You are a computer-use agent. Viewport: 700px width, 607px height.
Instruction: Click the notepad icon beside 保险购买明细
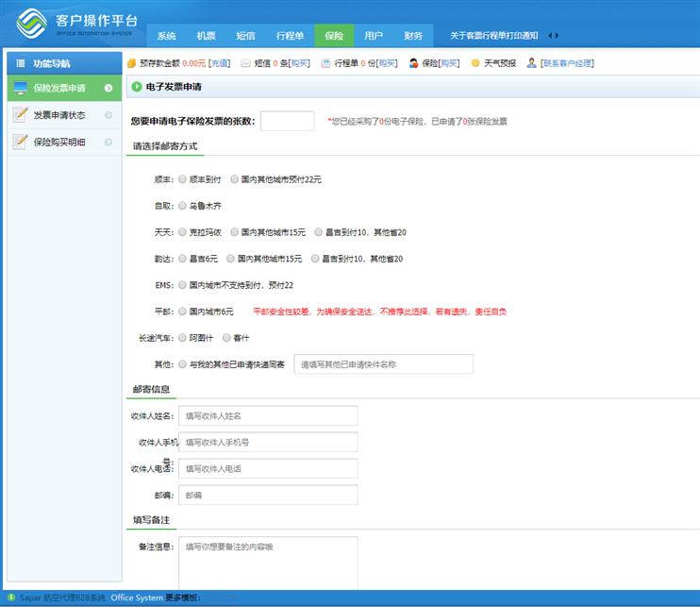pyautogui.click(x=20, y=142)
